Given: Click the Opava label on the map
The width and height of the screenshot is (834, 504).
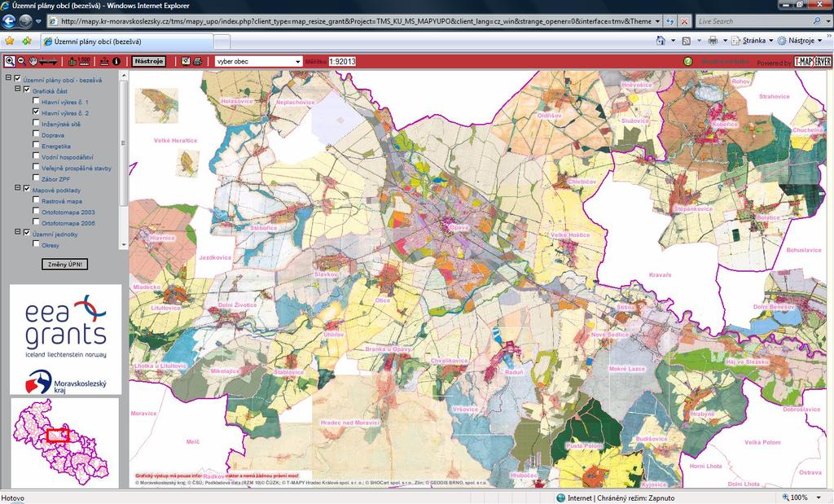Looking at the screenshot, I should [x=459, y=227].
